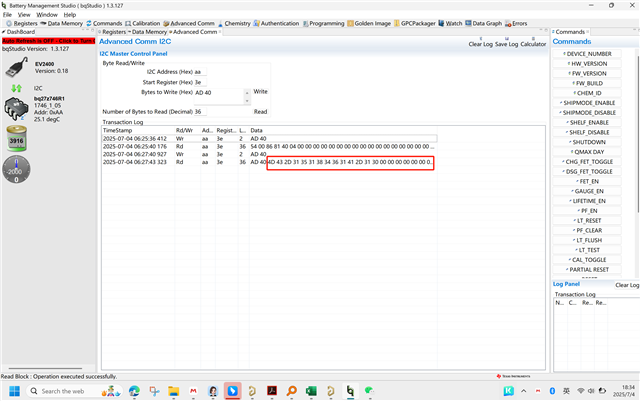Open Data Memory from the toolbar

61,23
